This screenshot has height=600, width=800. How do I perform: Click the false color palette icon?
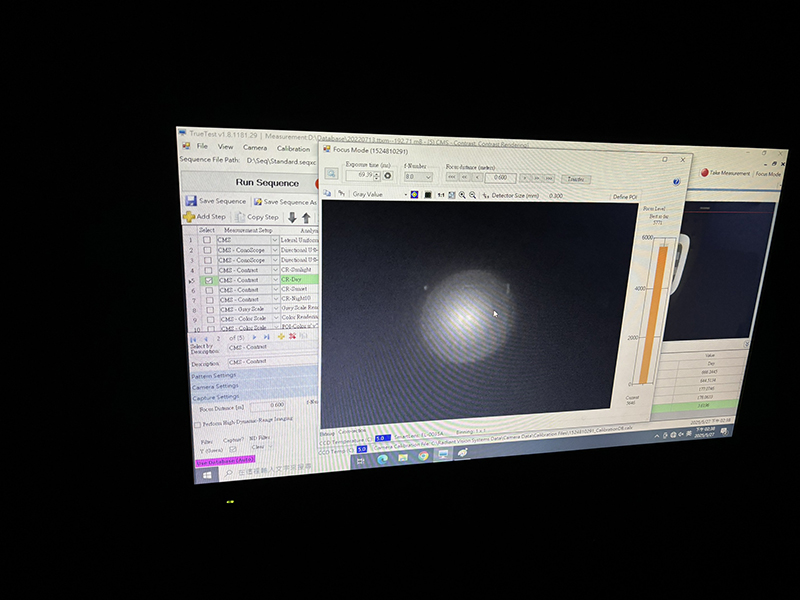click(414, 194)
